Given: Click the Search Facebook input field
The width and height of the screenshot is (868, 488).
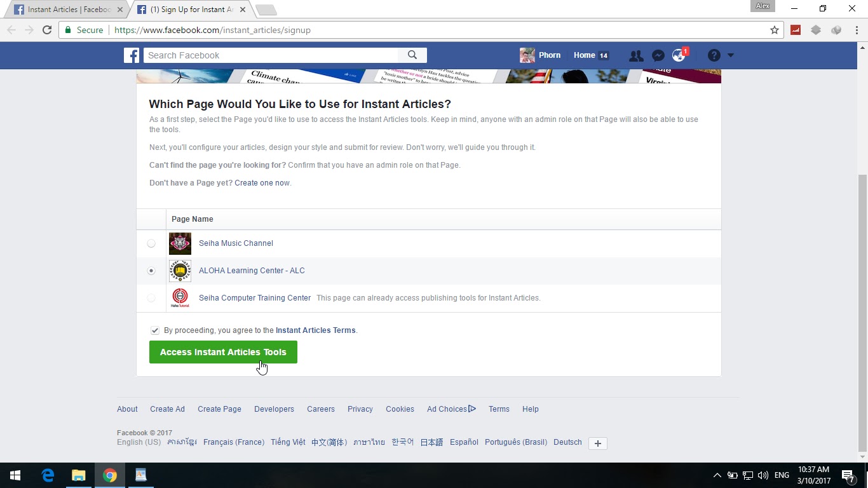Looking at the screenshot, I should click(x=271, y=55).
